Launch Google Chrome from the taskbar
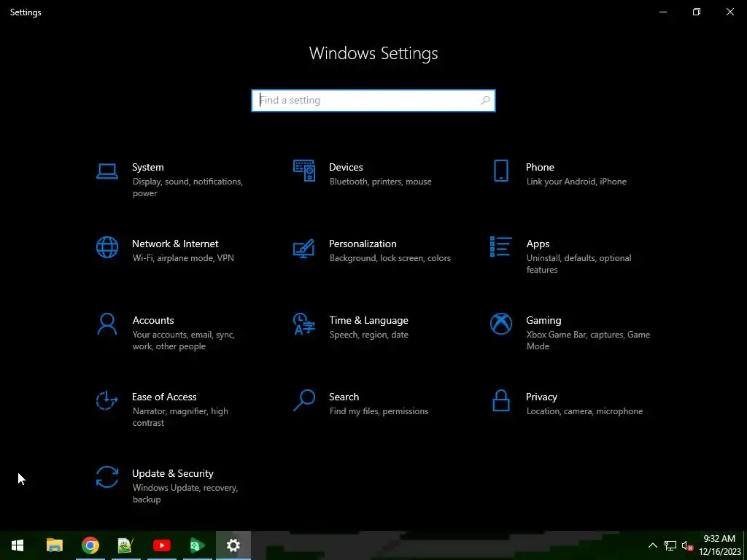747x560 pixels. coord(90,545)
